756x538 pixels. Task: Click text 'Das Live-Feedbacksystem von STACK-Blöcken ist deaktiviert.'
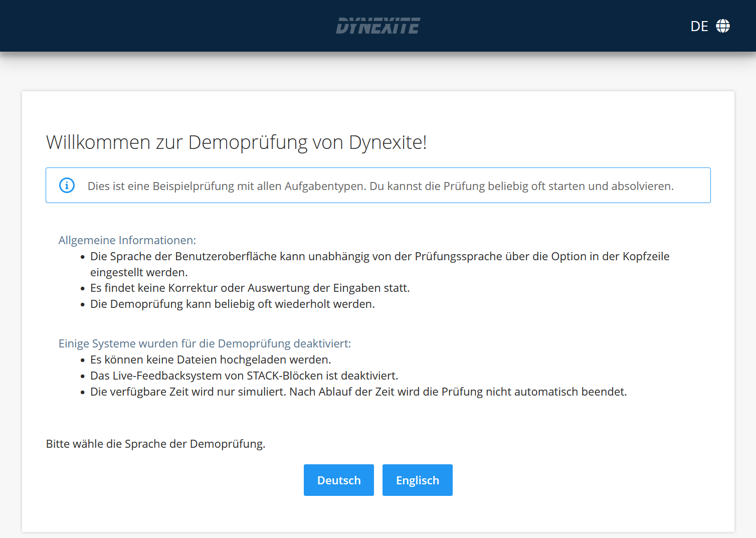tap(244, 376)
